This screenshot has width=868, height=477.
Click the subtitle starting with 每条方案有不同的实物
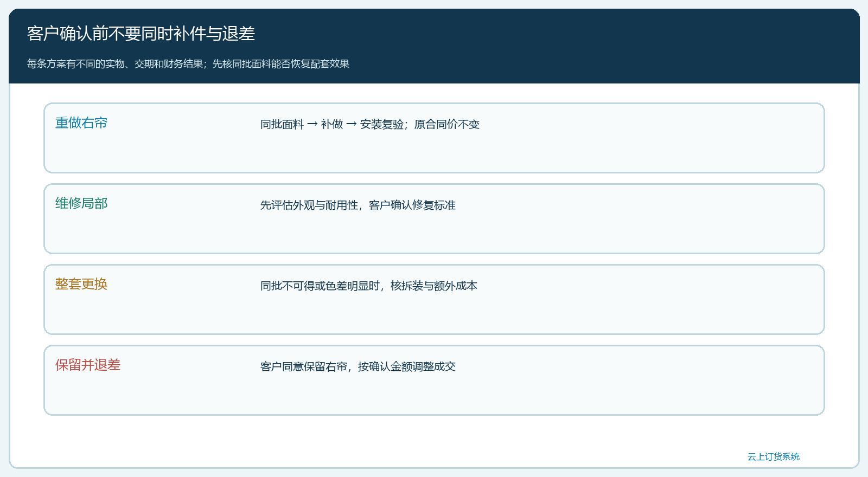pos(188,64)
